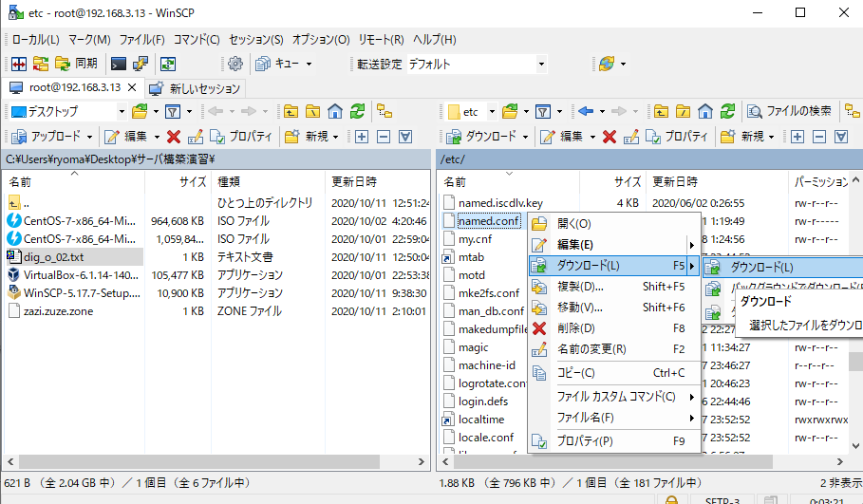Open the local 新規 dropdown arrow
Screen dimensions: 863x504
335,137
